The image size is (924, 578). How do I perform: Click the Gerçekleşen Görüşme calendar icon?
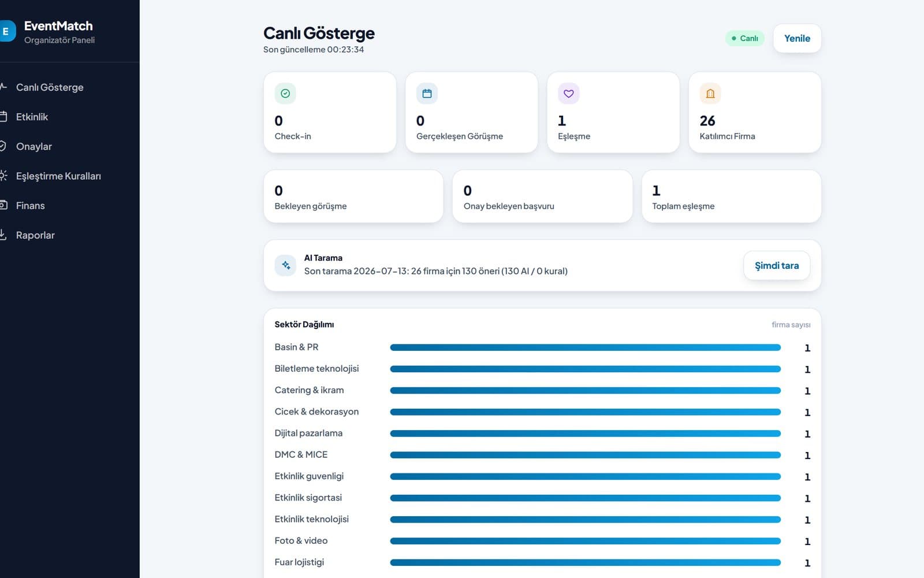(427, 93)
